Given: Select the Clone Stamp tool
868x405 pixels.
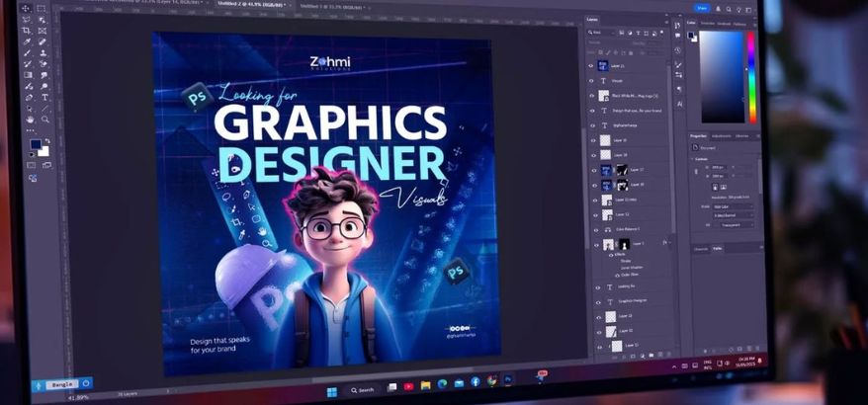Looking at the screenshot, I should click(x=43, y=52).
